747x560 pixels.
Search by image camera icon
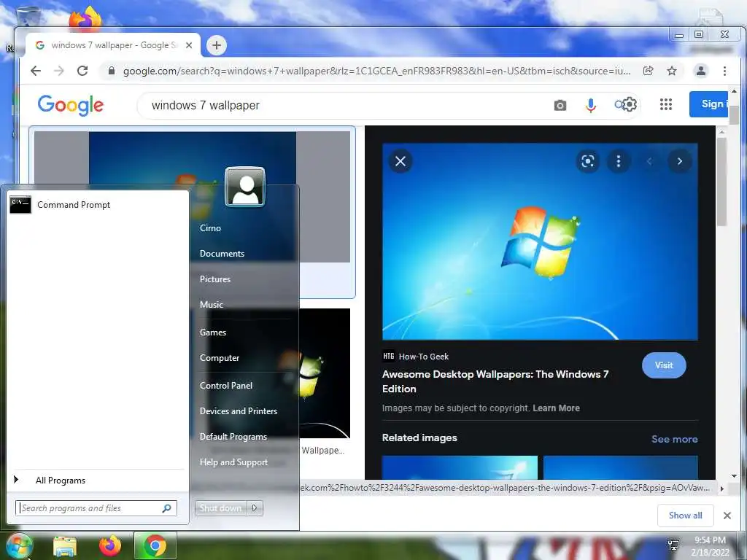pos(560,105)
